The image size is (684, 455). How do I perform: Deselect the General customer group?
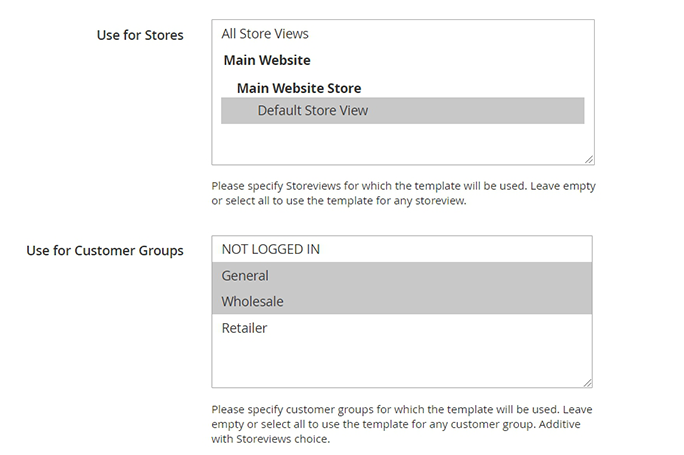pyautogui.click(x=246, y=275)
